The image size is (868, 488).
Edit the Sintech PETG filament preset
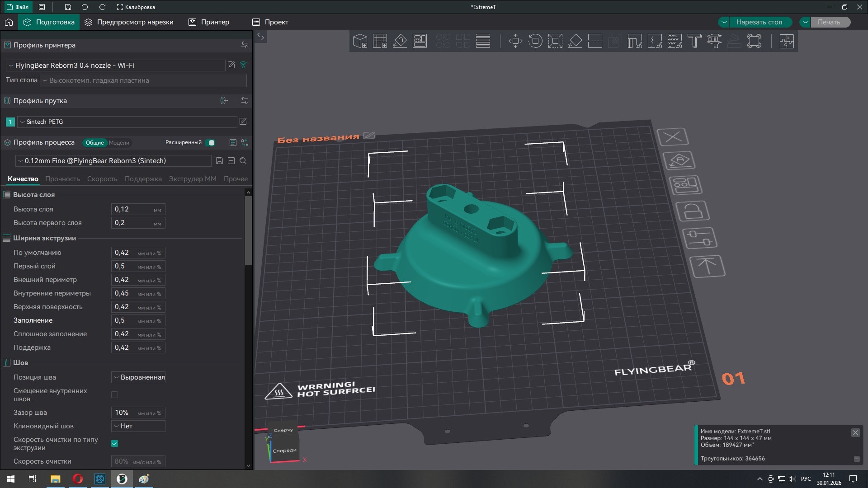(x=243, y=122)
